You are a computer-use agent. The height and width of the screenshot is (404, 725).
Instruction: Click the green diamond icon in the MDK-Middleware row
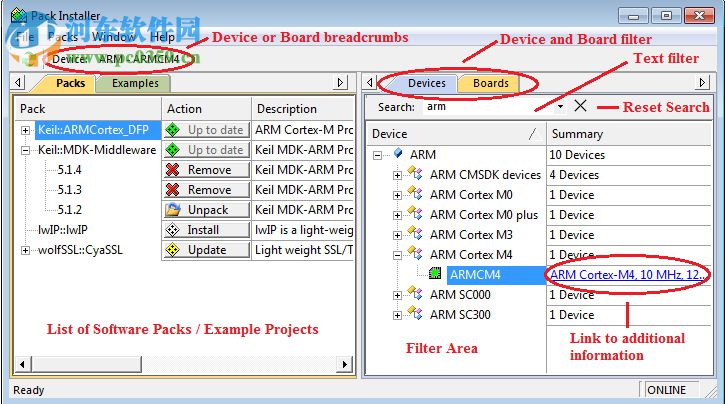172,150
